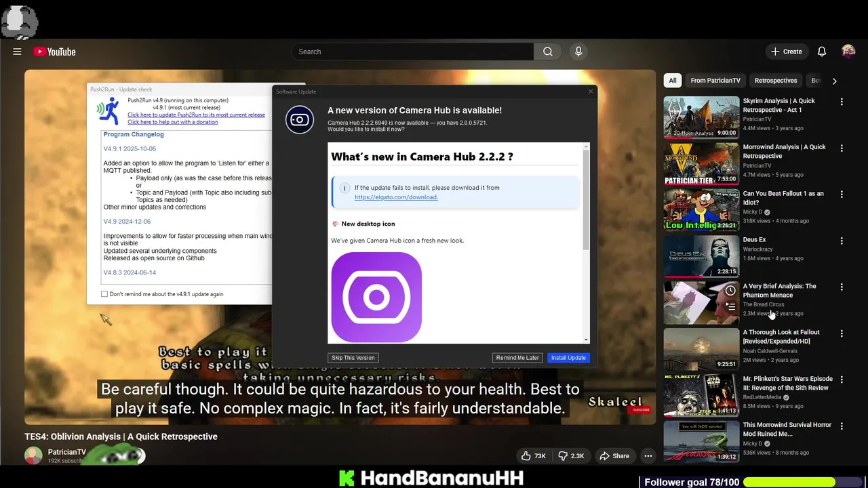Select the Retrospectives filter chip
The width and height of the screenshot is (868, 488).
click(776, 81)
